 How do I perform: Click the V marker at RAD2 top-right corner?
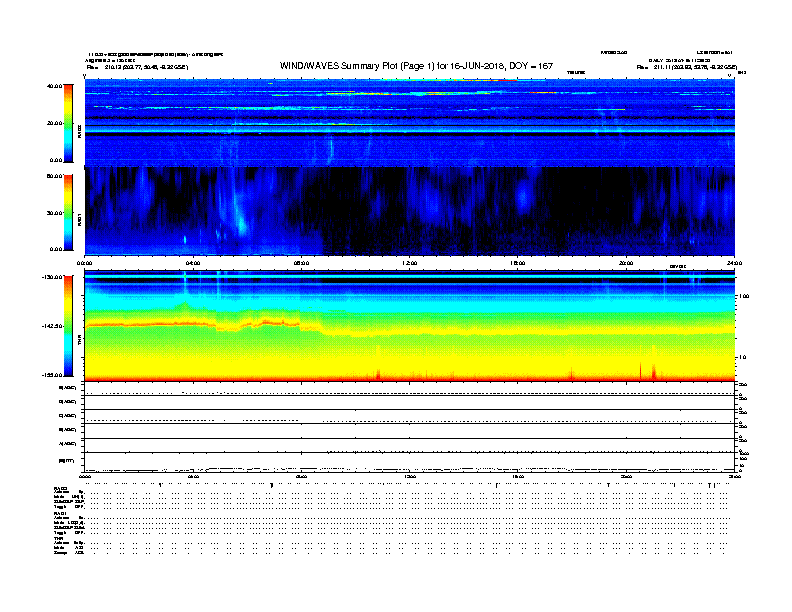(x=729, y=75)
